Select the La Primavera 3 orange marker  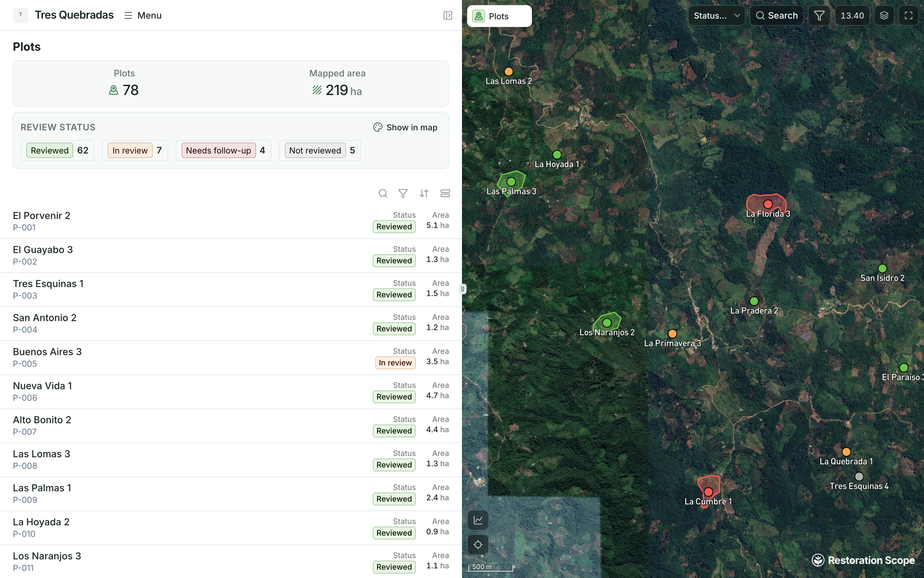click(x=673, y=334)
